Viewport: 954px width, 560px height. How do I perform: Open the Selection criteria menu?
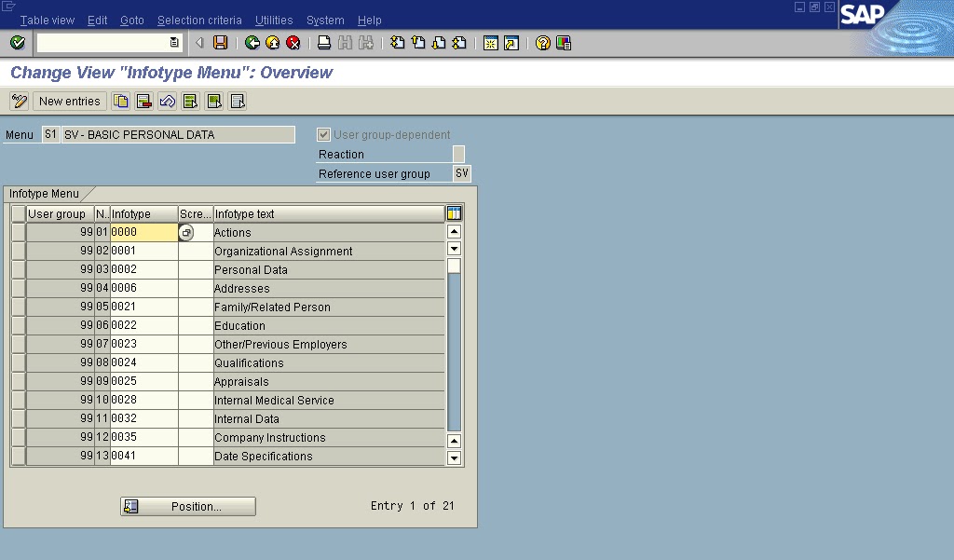(198, 20)
